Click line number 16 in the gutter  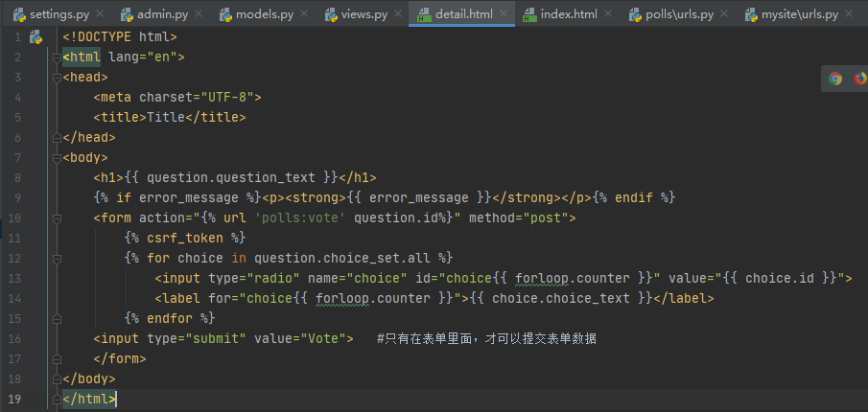click(x=15, y=338)
